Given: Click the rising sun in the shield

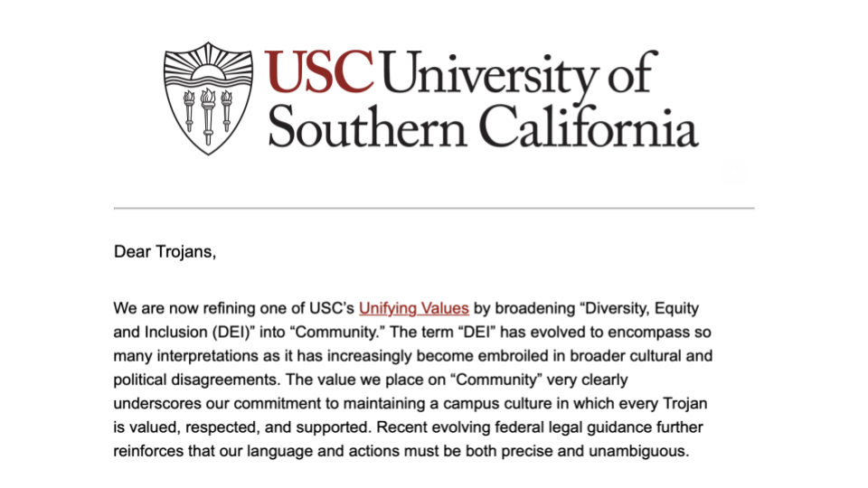Looking at the screenshot, I should 209,70.
